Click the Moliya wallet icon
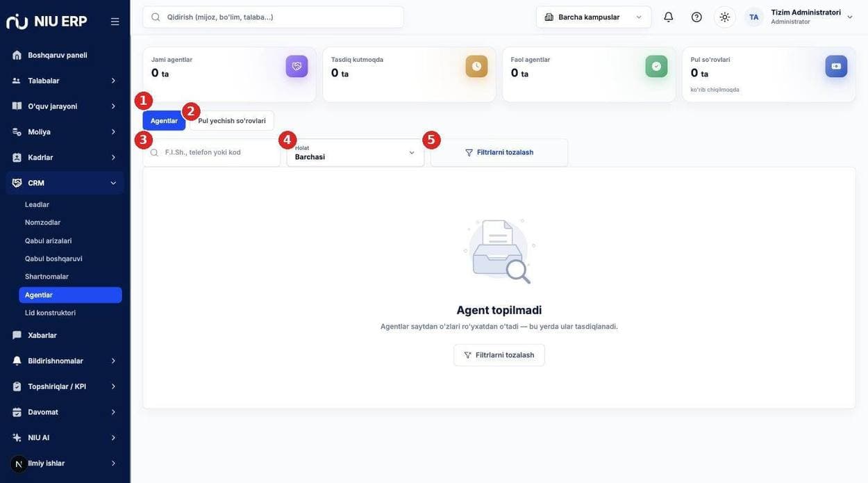 coord(17,132)
